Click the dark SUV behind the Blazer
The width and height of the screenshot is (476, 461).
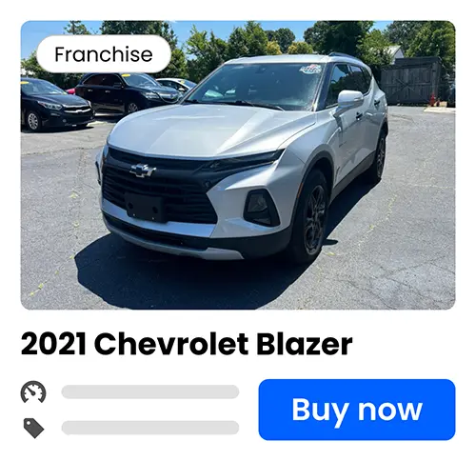coord(127,92)
